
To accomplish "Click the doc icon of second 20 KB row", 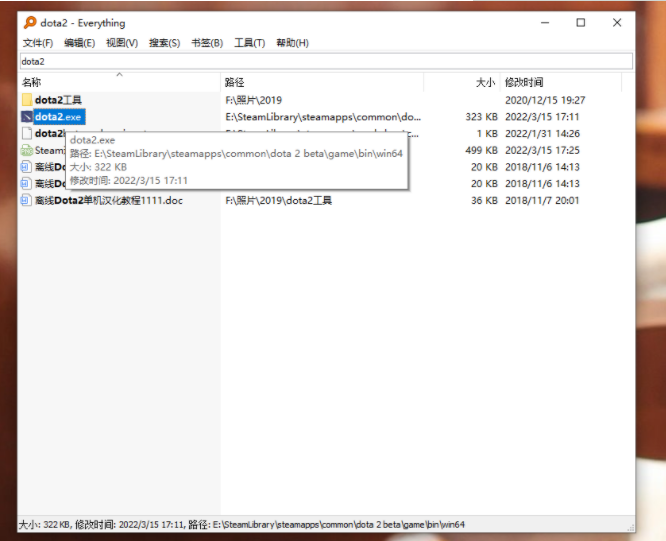I will tap(26, 183).
